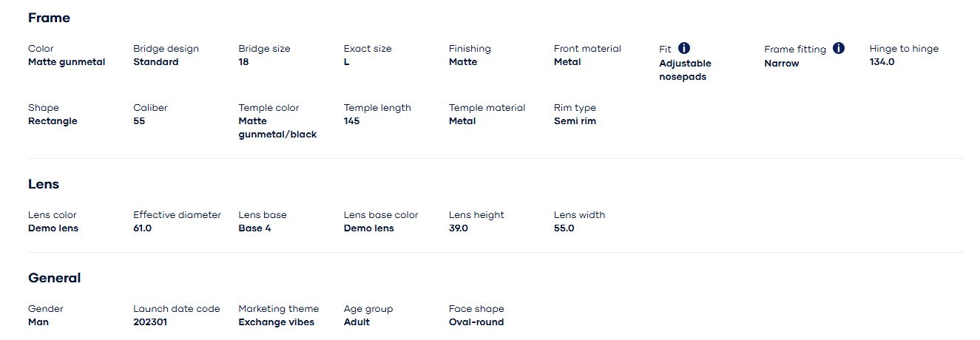Click the Rectangle shape value

point(53,121)
